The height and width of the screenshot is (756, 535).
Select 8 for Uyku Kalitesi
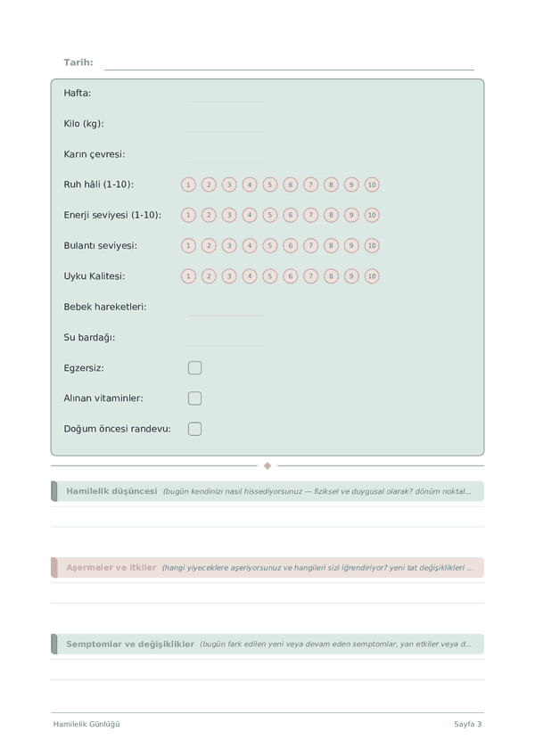click(331, 276)
